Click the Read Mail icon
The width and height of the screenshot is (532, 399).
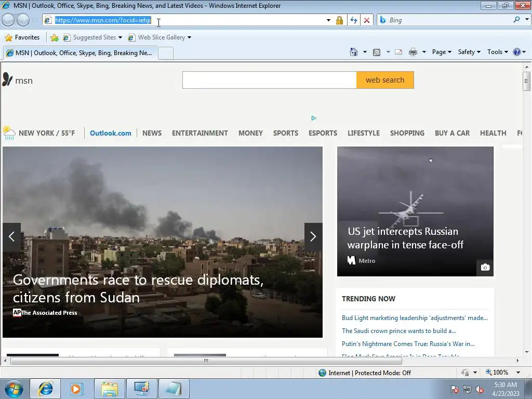click(x=398, y=52)
